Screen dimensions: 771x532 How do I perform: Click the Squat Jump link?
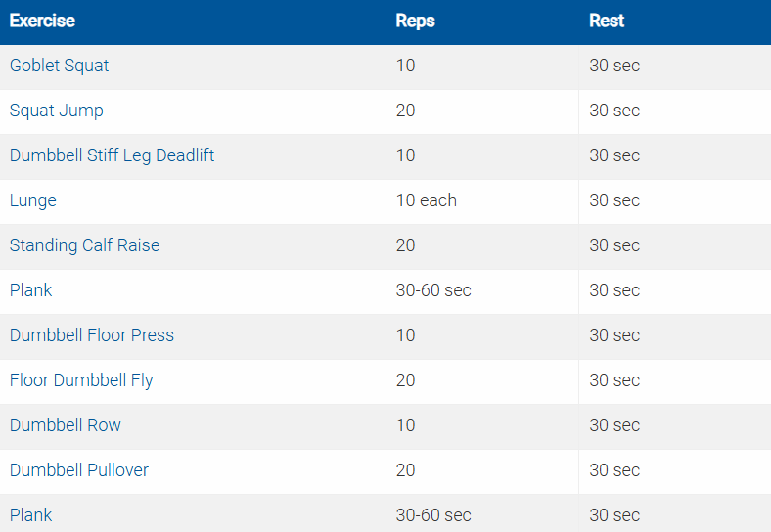coord(56,111)
